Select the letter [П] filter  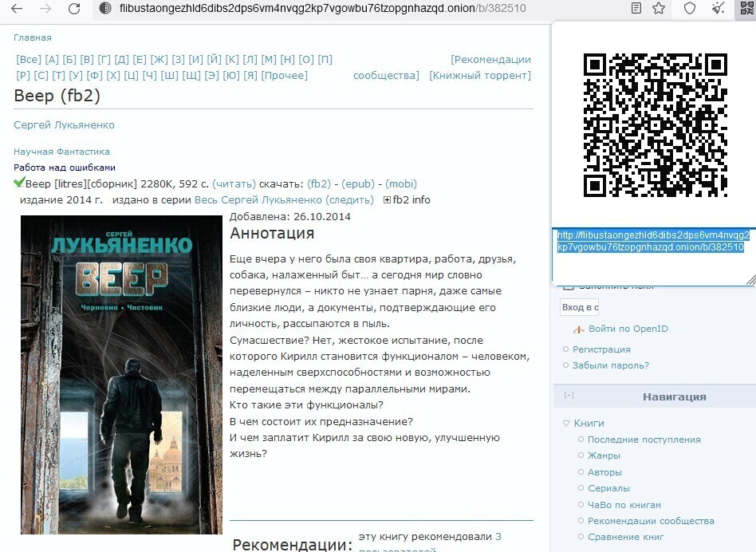click(x=325, y=59)
